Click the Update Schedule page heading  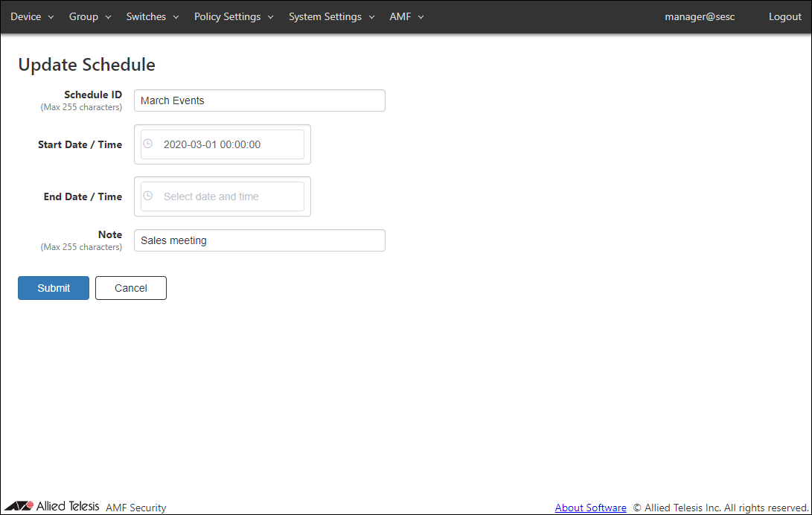pos(86,65)
